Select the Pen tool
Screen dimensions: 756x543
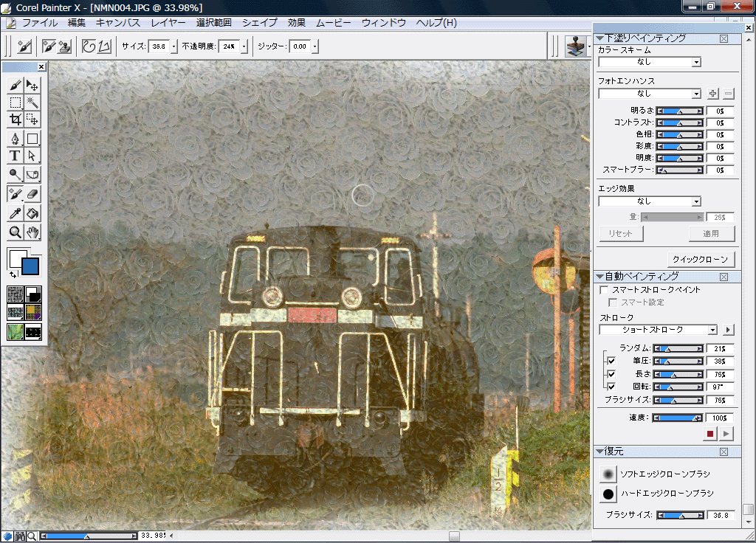pyautogui.click(x=15, y=139)
